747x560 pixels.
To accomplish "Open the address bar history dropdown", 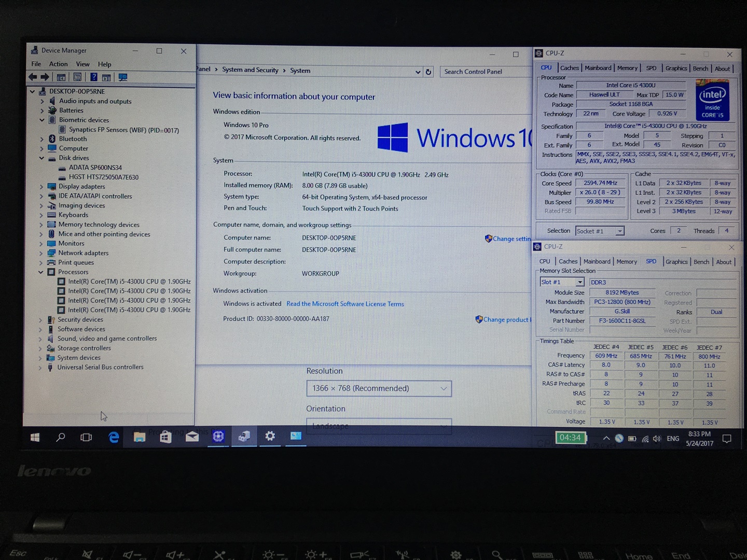I will point(418,72).
